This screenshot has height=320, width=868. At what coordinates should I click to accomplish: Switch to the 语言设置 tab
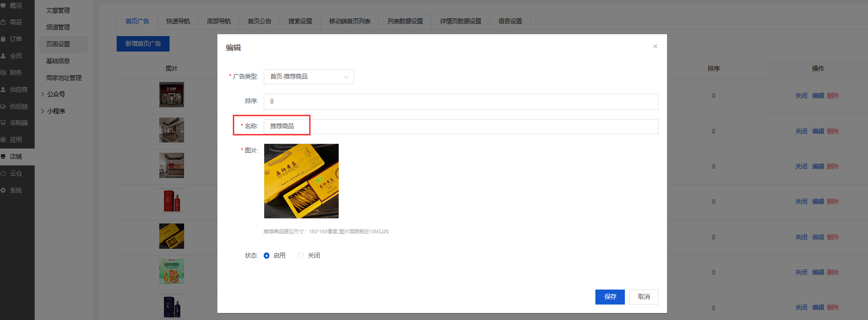[x=510, y=21]
